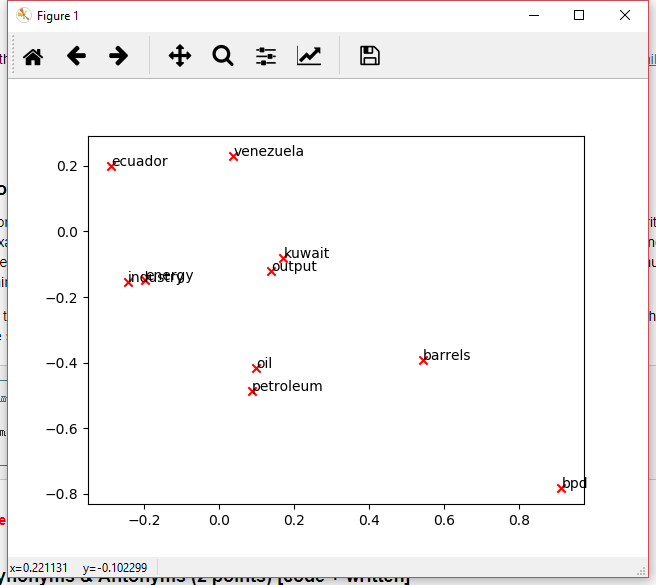Click the matplotlib Figure 1 window icon
656x585 pixels.
pos(23,15)
